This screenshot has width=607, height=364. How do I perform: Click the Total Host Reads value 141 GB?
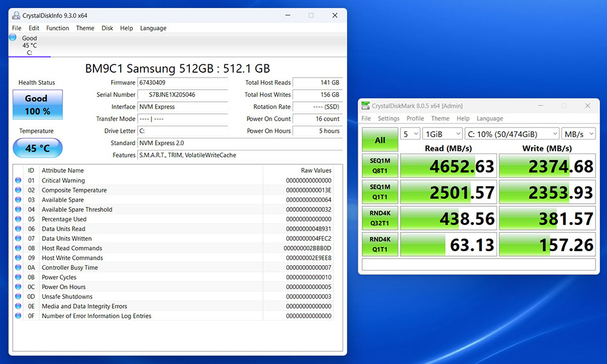(317, 83)
